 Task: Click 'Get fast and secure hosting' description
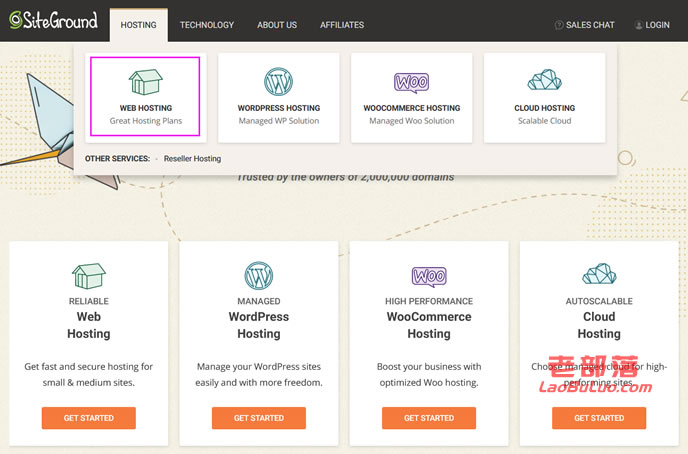pyautogui.click(x=89, y=374)
